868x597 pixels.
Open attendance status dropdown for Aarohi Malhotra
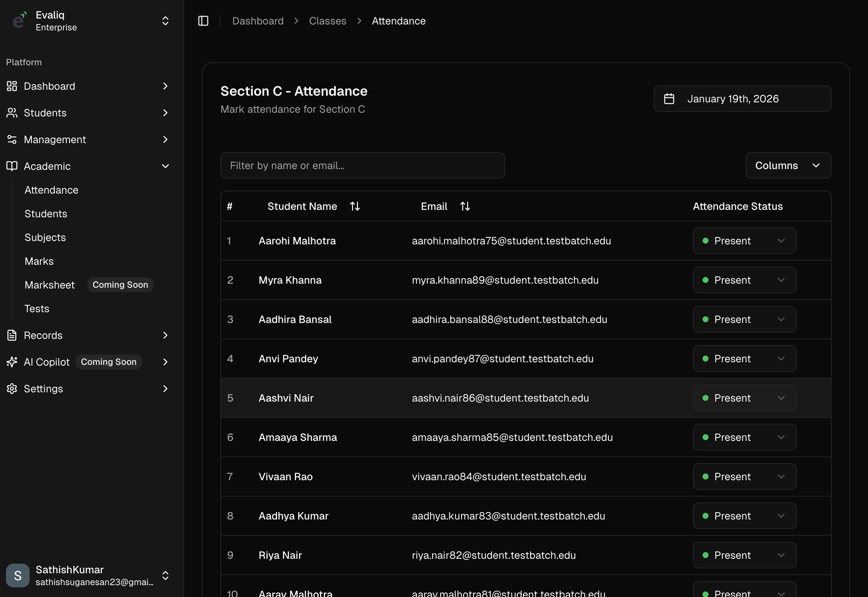744,241
